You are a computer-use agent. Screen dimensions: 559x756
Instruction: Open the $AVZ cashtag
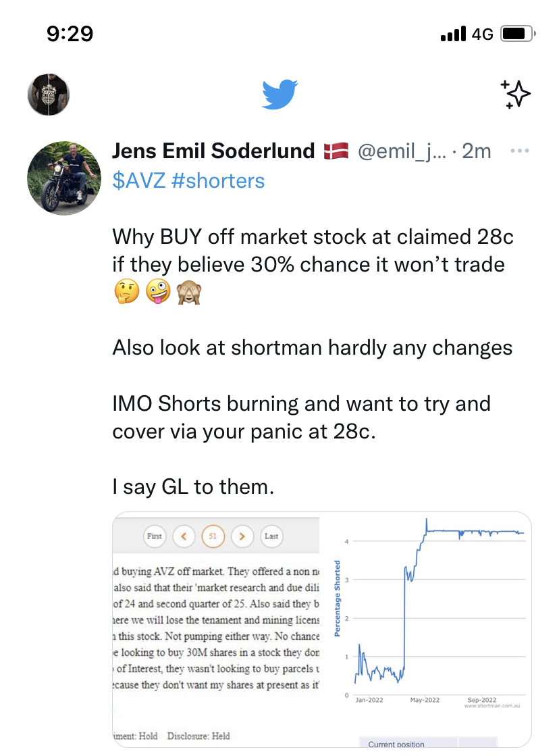point(139,181)
